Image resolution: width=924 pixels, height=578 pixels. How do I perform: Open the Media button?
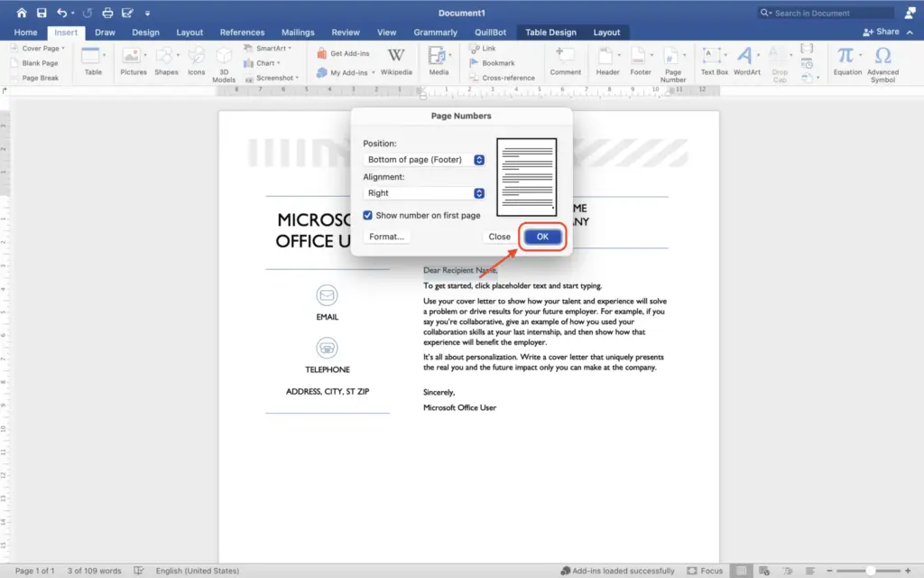pos(439,61)
